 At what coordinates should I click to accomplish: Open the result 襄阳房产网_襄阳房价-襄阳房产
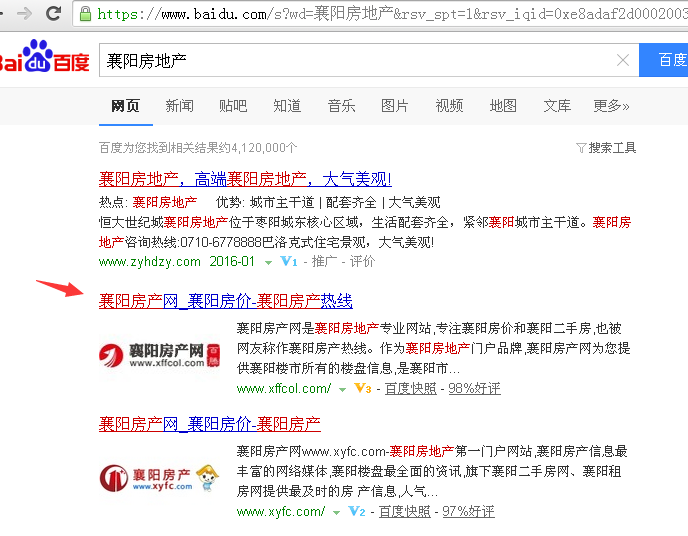210,424
